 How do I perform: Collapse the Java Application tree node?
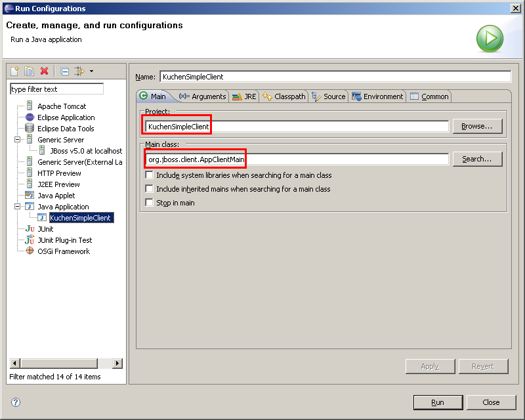click(x=18, y=206)
